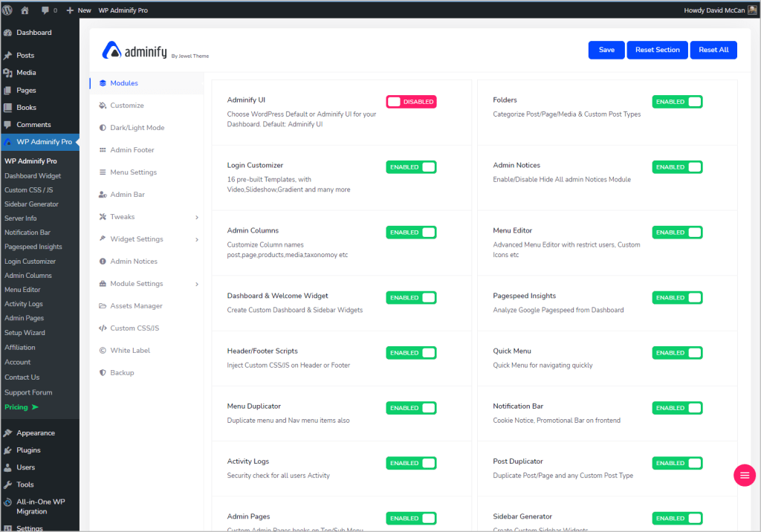Toggle the Quick Menu module switch
Screen dimensions: 761x532
click(x=677, y=353)
